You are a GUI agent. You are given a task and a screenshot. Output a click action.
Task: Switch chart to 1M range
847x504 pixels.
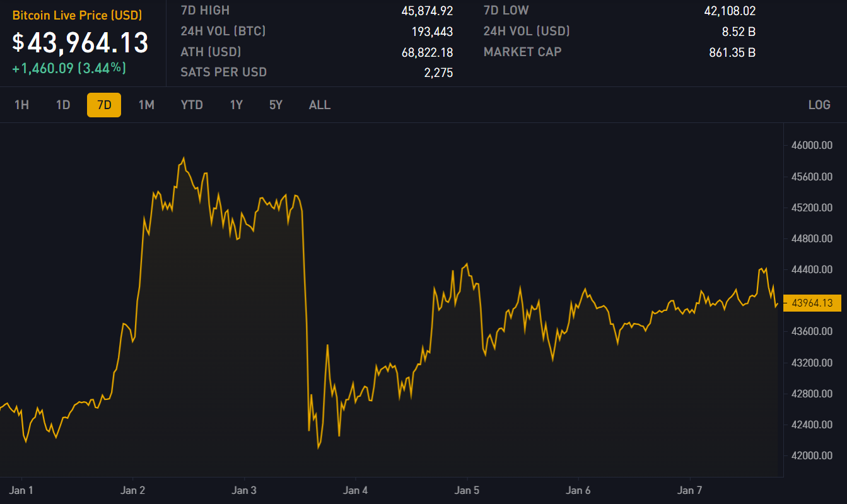[x=146, y=105]
